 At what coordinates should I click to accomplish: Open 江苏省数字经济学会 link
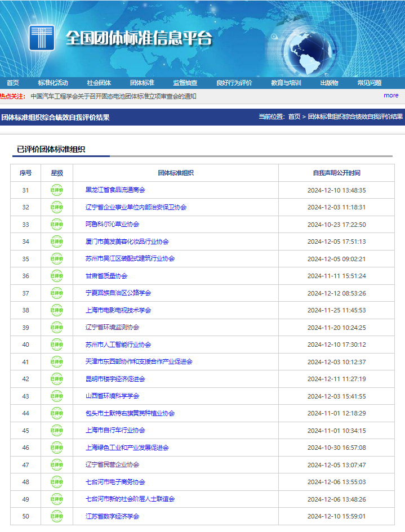click(112, 516)
